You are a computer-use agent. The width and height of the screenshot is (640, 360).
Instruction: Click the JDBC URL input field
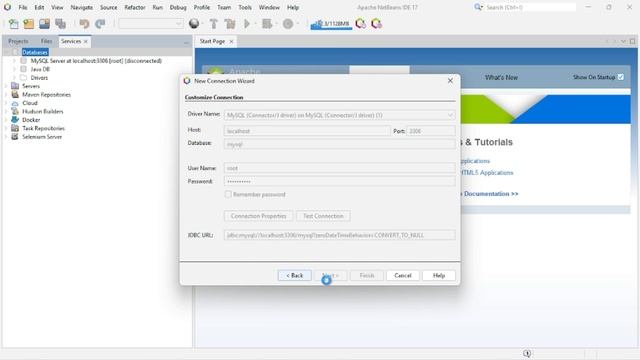(x=340, y=235)
